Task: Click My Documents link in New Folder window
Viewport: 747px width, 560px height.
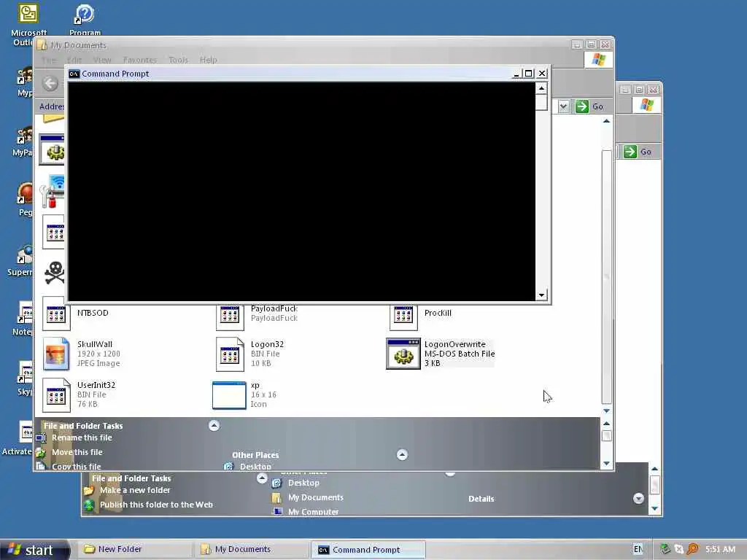Action: tap(315, 497)
